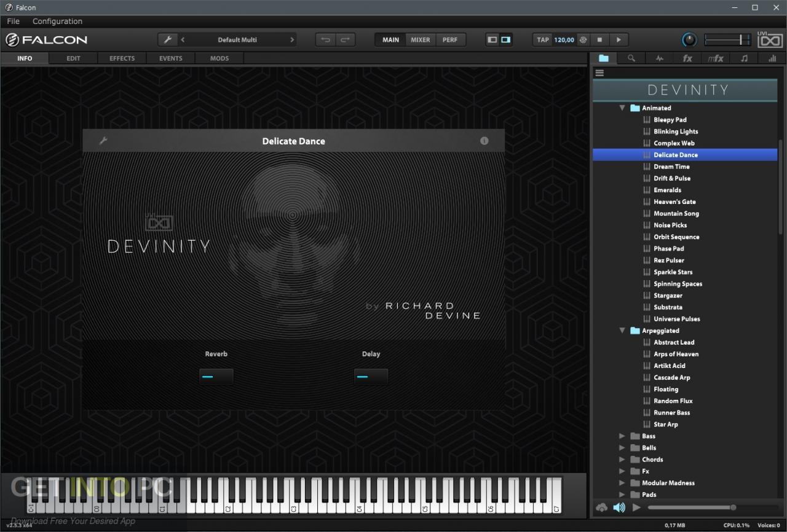Screen dimensions: 787x532
Task: Open the browser hamburger menu
Action: click(599, 72)
